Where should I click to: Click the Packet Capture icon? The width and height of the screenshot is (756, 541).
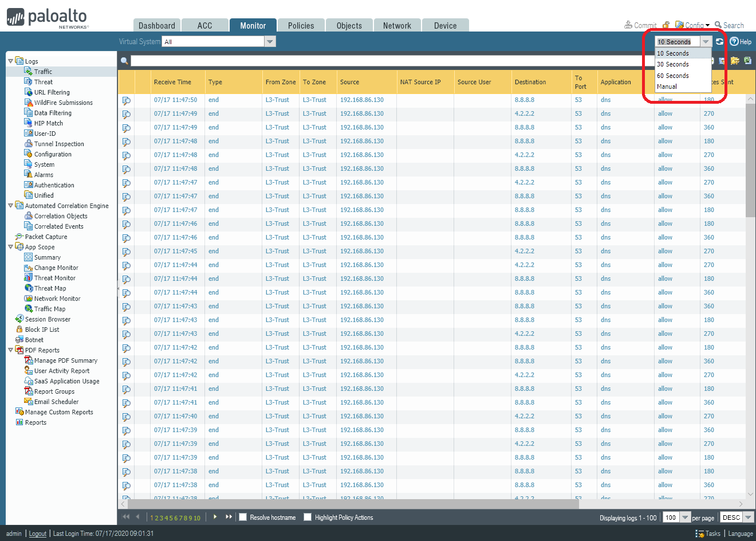(19, 237)
